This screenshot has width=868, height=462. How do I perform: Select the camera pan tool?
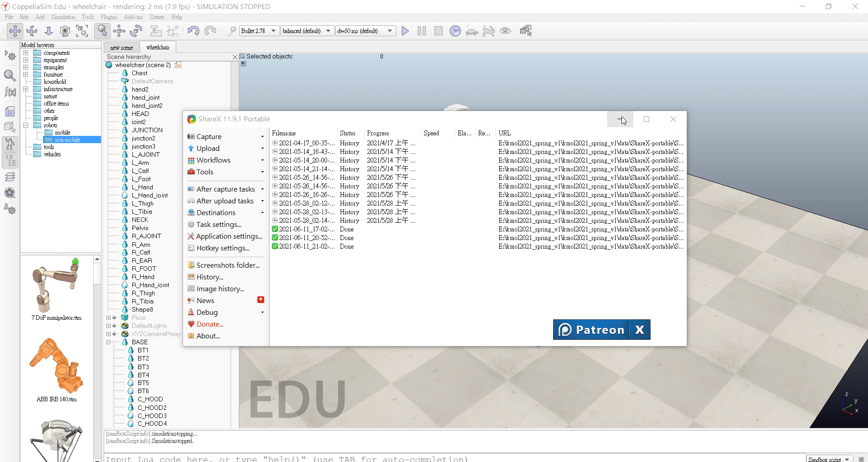pyautogui.click(x=15, y=31)
